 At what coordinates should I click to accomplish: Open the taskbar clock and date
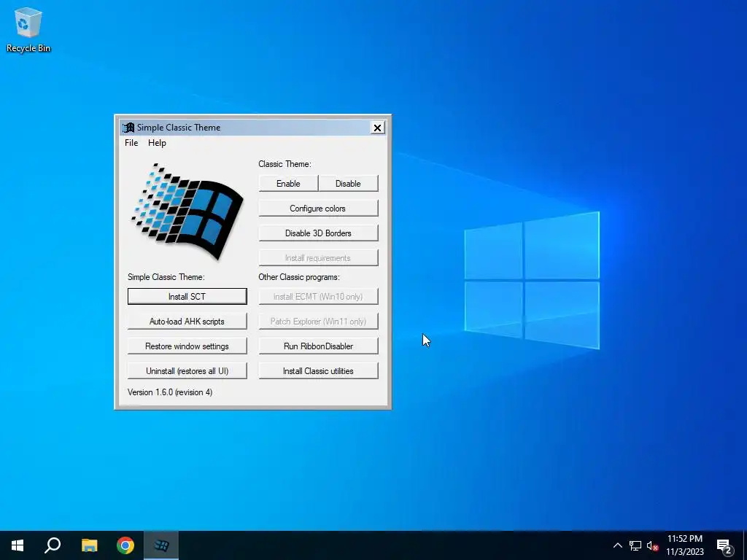pos(684,545)
